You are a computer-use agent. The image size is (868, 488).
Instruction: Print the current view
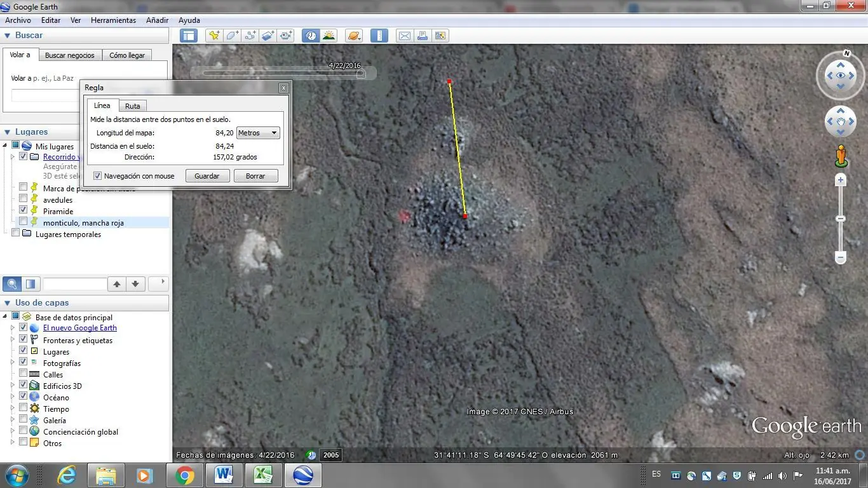[x=422, y=36]
